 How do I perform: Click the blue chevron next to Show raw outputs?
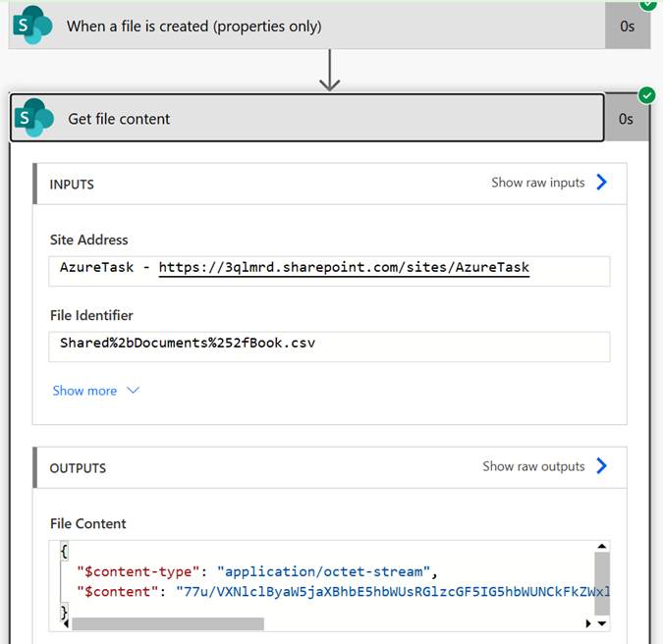tap(602, 465)
